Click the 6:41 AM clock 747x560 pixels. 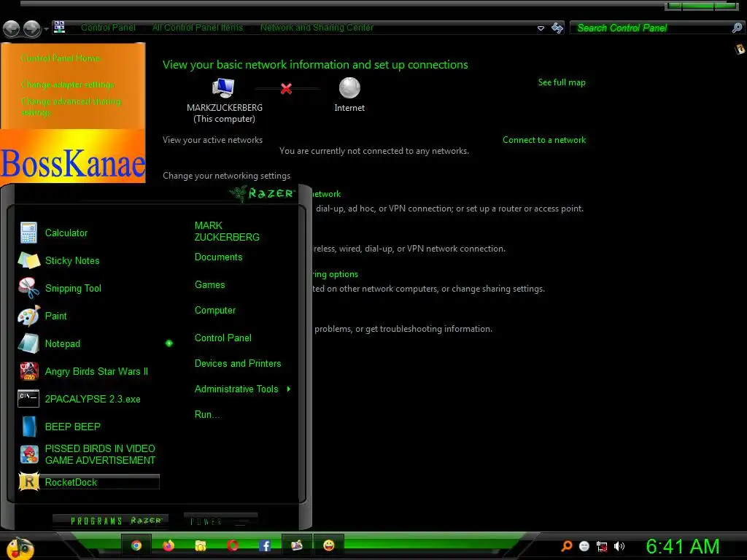click(683, 546)
